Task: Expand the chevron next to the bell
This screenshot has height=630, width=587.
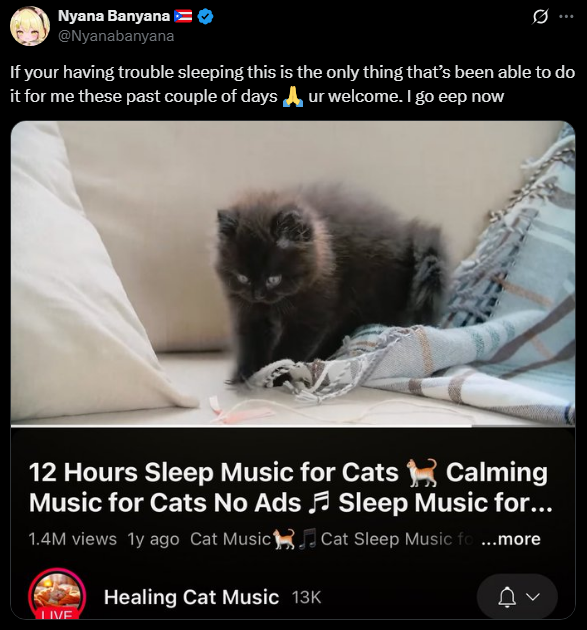Action: (x=533, y=597)
